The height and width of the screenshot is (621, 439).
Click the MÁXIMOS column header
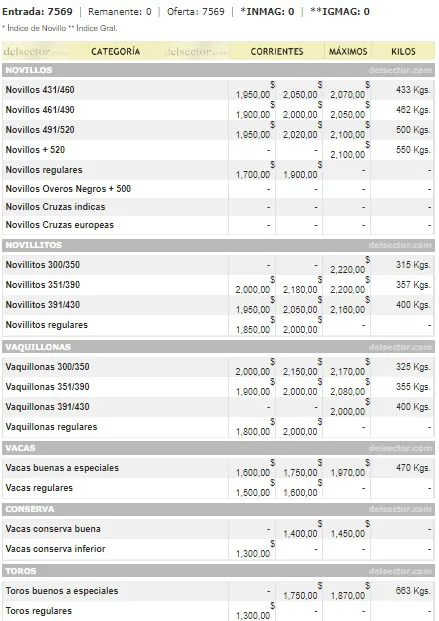tap(348, 51)
